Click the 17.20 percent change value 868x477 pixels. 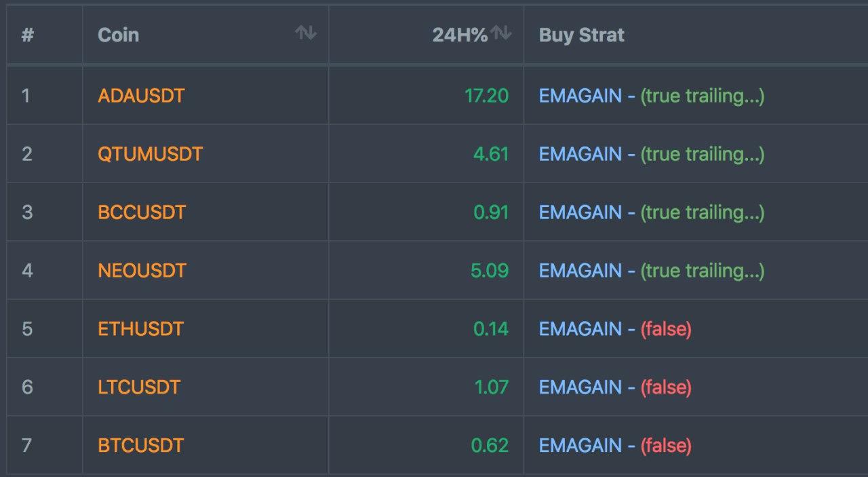tap(486, 96)
